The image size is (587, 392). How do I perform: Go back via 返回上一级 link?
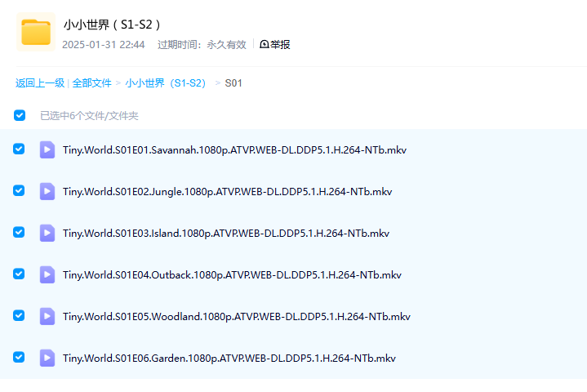click(40, 83)
